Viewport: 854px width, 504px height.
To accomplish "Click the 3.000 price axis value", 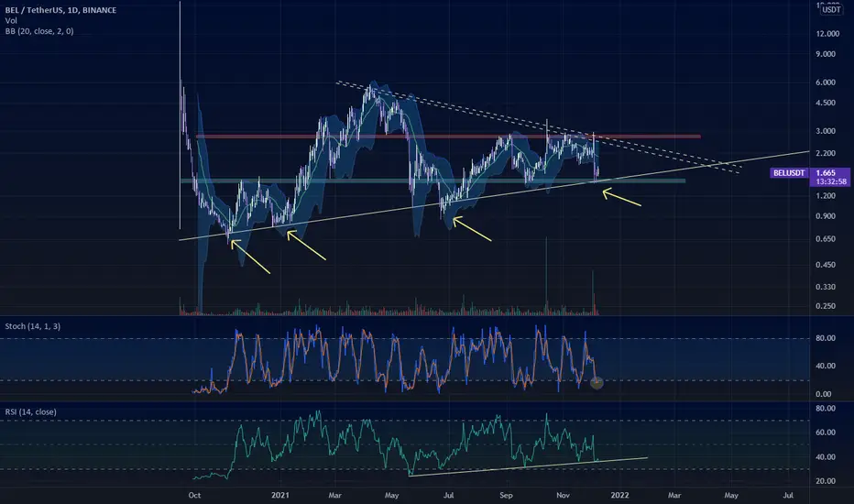I will 826,131.
